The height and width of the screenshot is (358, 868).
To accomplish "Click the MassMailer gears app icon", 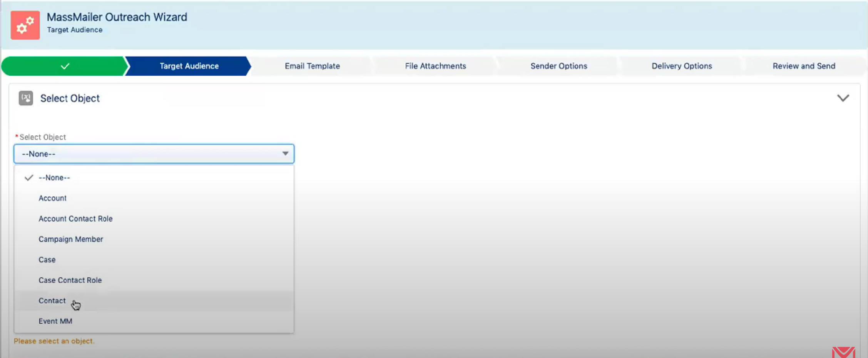I will (25, 25).
